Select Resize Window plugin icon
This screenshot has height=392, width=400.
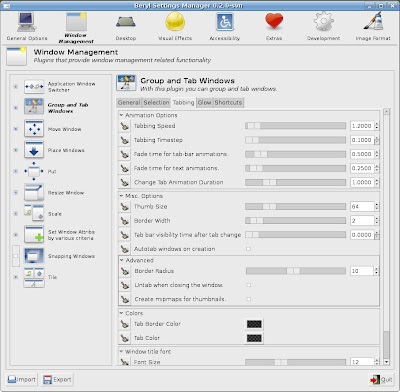[34, 192]
